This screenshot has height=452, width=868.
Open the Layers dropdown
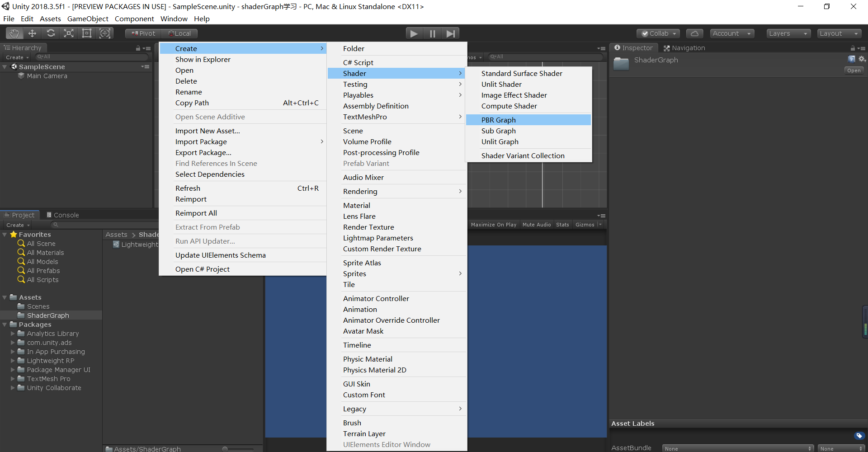pos(788,33)
